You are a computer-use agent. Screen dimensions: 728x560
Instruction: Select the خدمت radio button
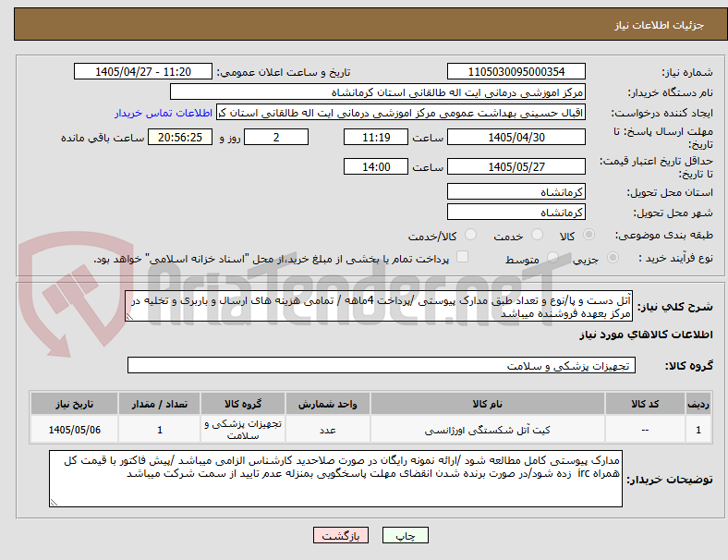[x=537, y=235]
